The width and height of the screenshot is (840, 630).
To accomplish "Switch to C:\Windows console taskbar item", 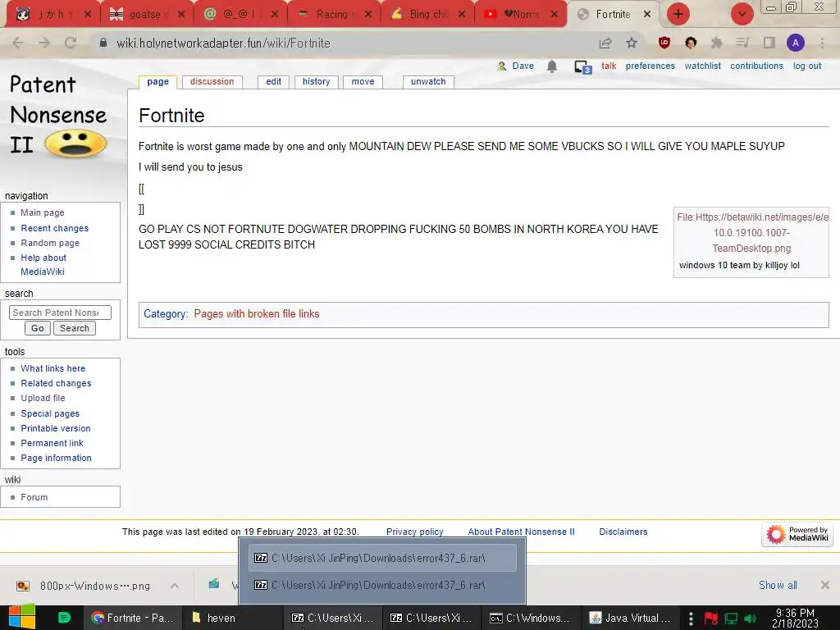I will pos(531,618).
